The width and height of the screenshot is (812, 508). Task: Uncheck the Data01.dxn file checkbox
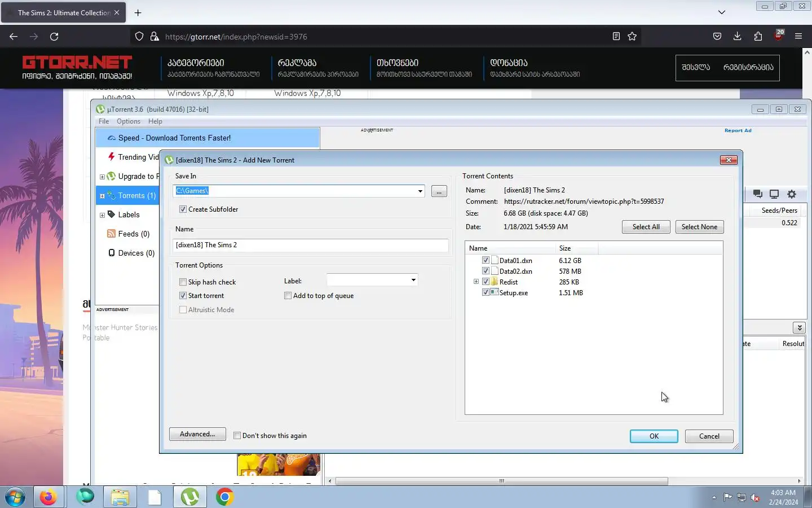coord(486,260)
